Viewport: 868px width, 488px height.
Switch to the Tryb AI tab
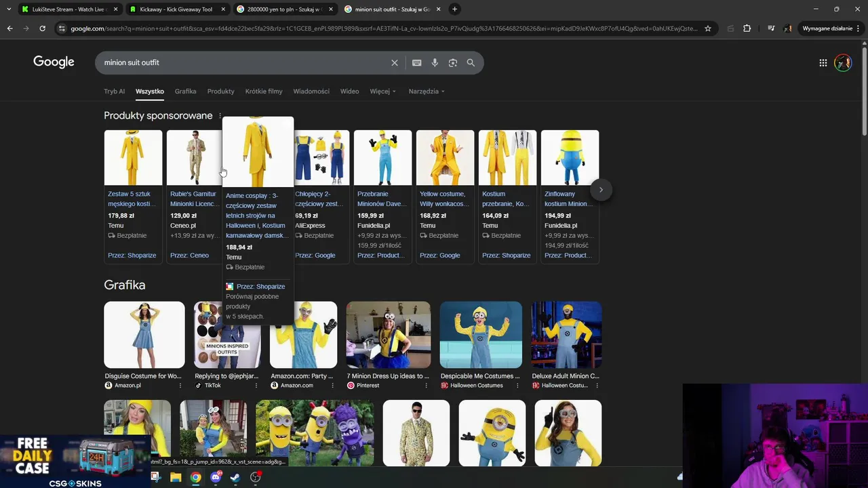pos(114,91)
